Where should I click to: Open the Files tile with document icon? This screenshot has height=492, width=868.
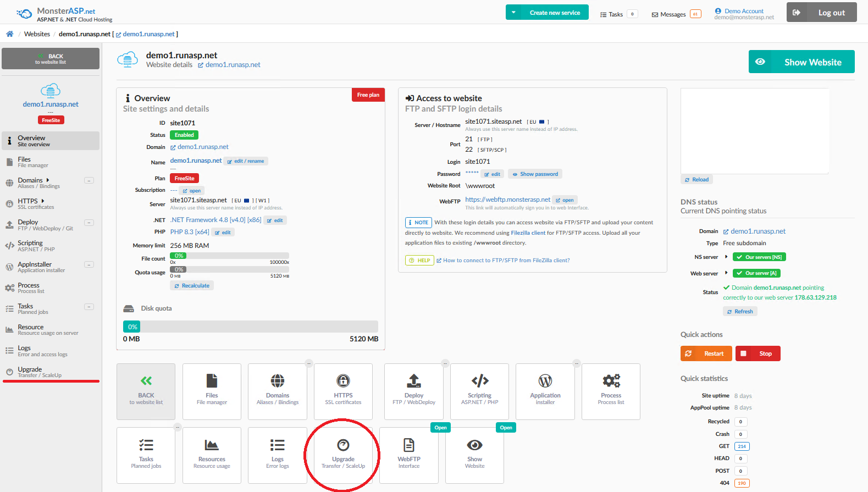pos(212,391)
